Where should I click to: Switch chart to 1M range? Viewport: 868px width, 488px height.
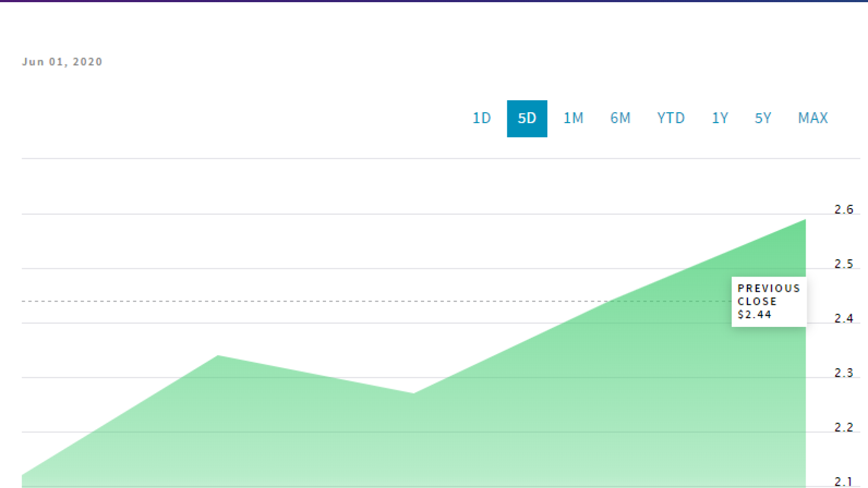pyautogui.click(x=573, y=118)
